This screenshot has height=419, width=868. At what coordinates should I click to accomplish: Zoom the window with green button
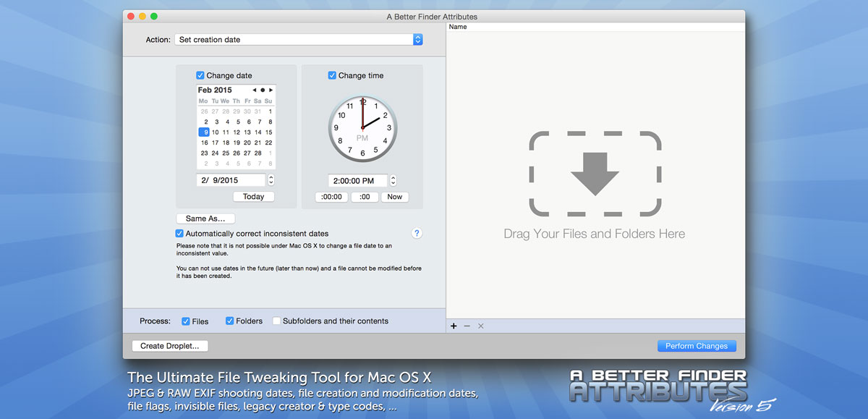click(154, 17)
